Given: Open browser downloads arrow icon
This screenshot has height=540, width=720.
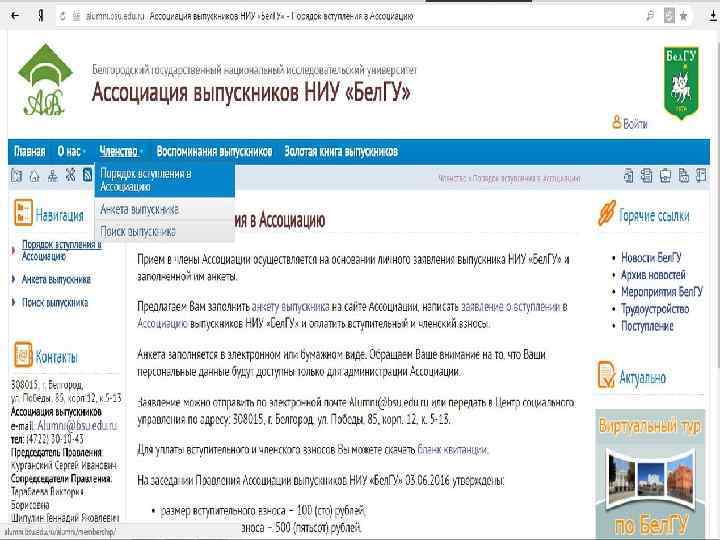Looking at the screenshot, I should (713, 17).
